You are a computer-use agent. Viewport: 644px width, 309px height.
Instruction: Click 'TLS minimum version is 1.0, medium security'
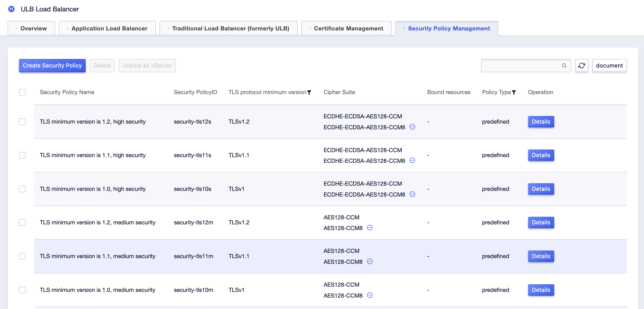[x=98, y=290]
